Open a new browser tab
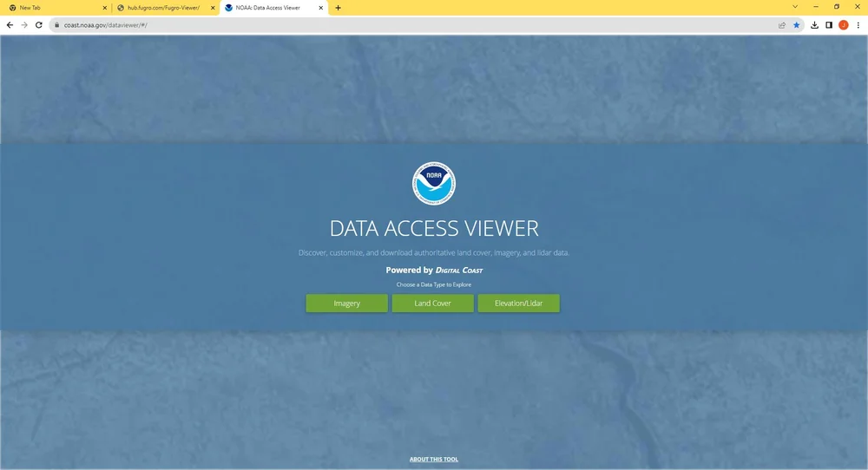The image size is (868, 470). pos(339,8)
